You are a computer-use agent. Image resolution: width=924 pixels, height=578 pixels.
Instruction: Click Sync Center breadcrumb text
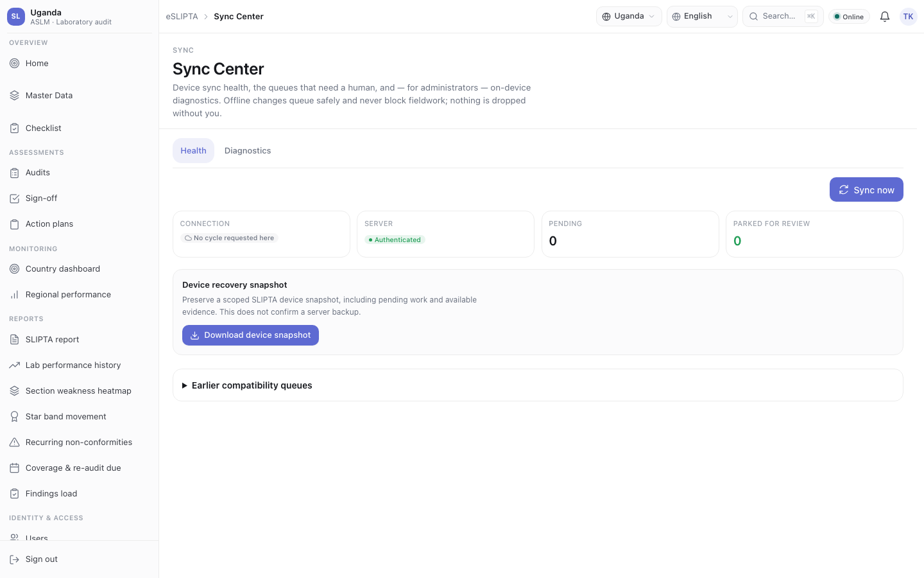[239, 17]
